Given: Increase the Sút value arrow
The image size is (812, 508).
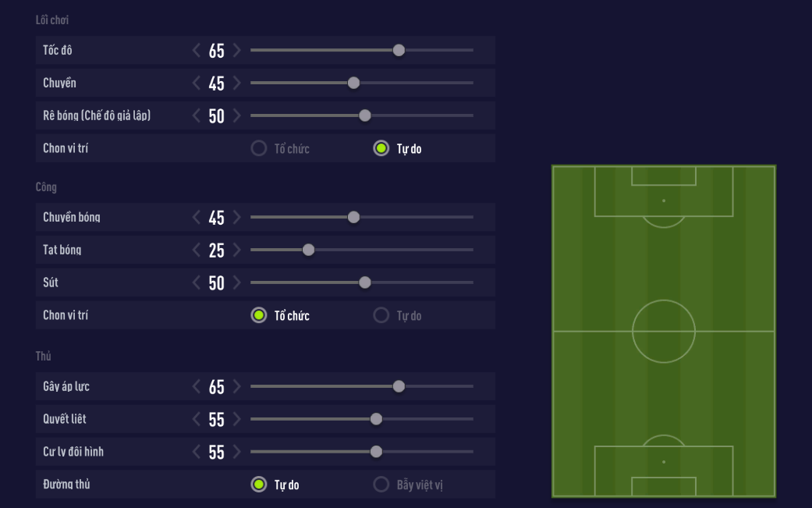Looking at the screenshot, I should coord(237,283).
